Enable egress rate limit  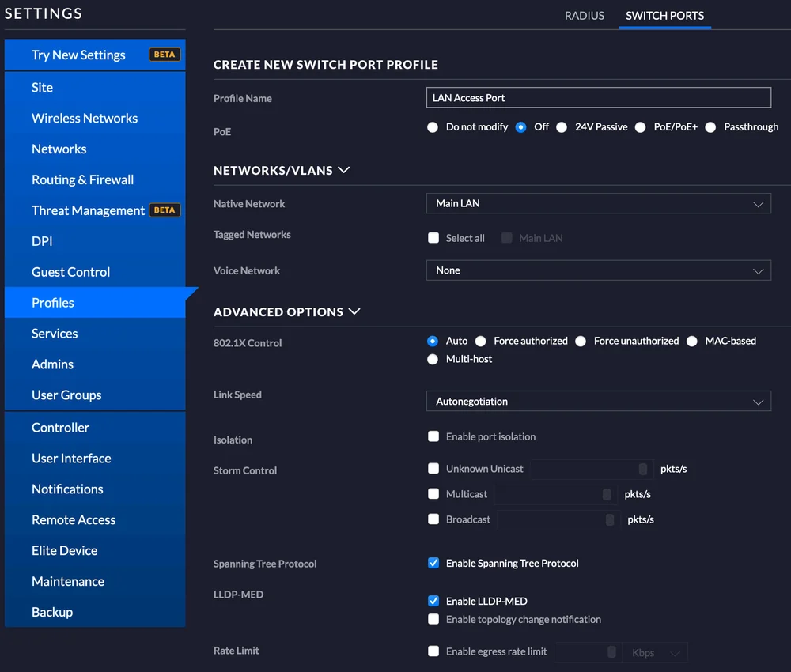pos(433,651)
